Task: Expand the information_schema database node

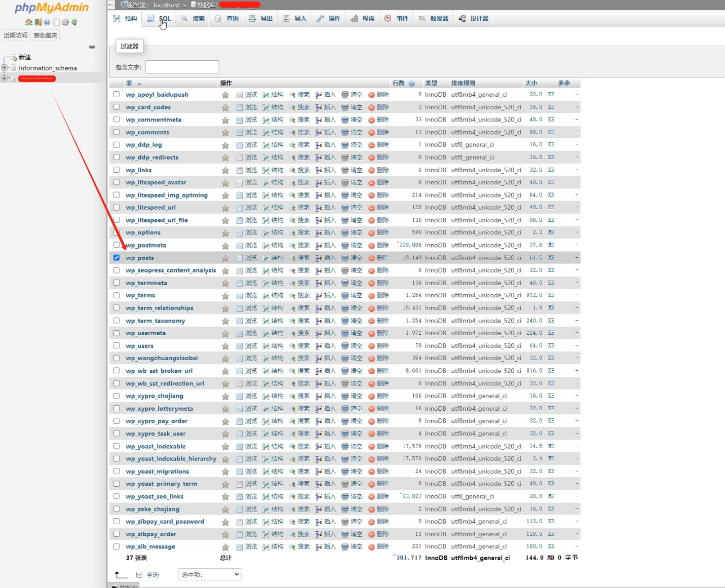Action: pyautogui.click(x=4, y=68)
